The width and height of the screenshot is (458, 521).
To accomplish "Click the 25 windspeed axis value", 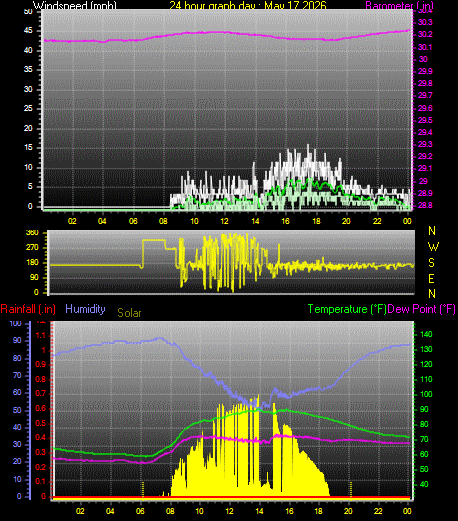I will [28, 109].
